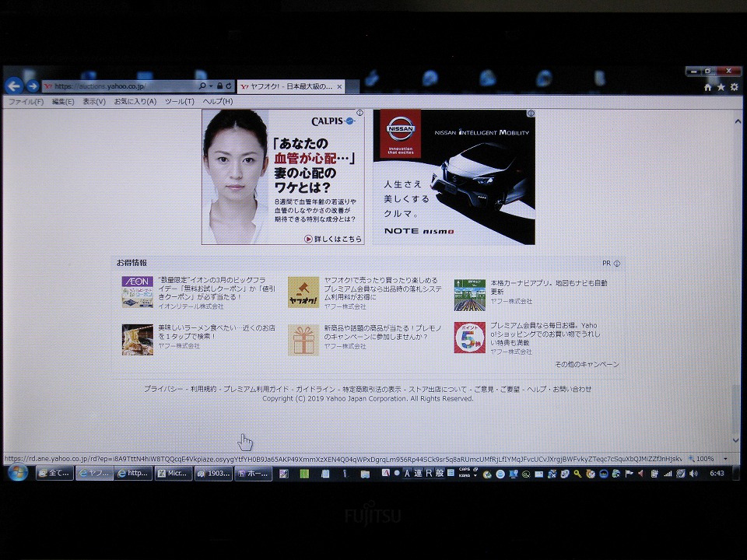Image resolution: width=747 pixels, height=560 pixels.
Task: Open the プライバシー footer link
Action: (x=163, y=389)
